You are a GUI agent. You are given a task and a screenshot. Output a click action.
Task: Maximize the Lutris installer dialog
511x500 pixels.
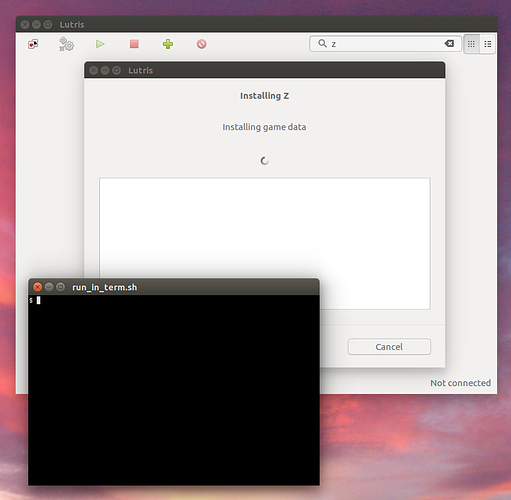click(x=116, y=70)
